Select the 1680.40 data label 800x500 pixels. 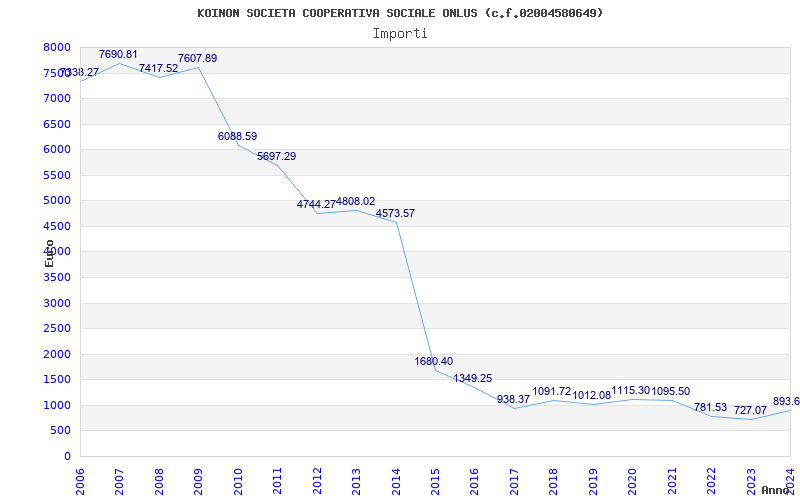click(x=434, y=362)
